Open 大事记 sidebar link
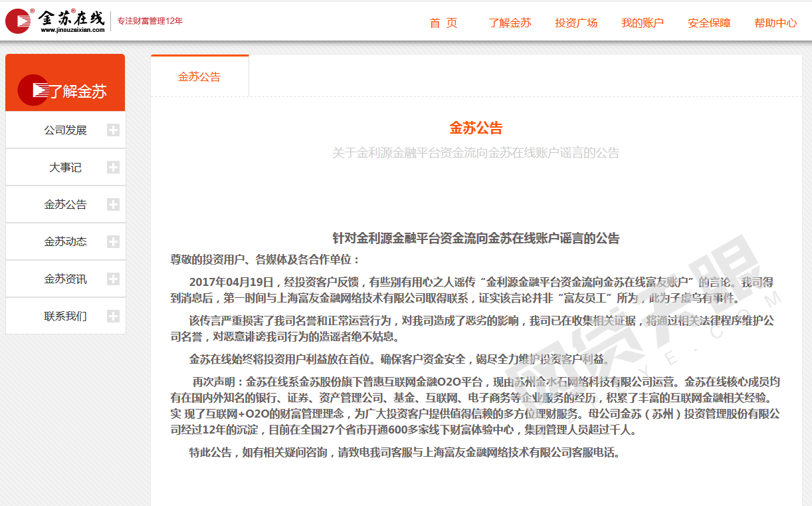Image resolution: width=812 pixels, height=506 pixels. (66, 168)
